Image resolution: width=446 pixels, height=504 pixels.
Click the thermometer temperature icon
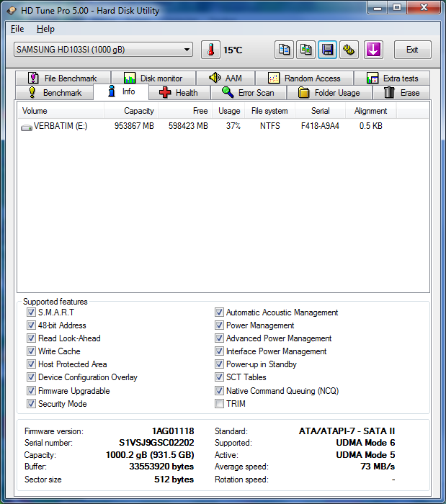coord(210,50)
